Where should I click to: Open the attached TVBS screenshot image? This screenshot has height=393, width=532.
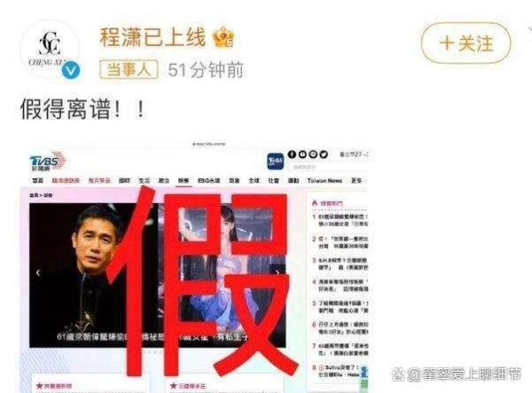tap(194, 267)
